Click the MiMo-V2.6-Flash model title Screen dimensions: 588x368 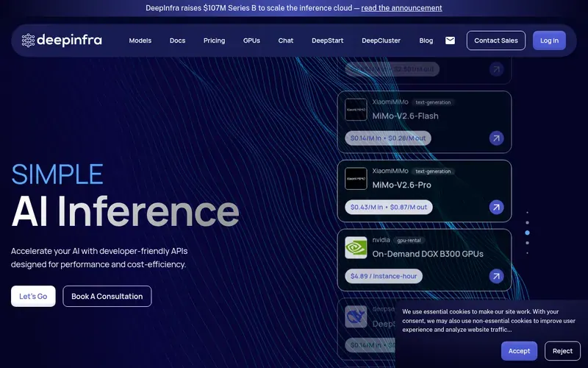coord(406,116)
